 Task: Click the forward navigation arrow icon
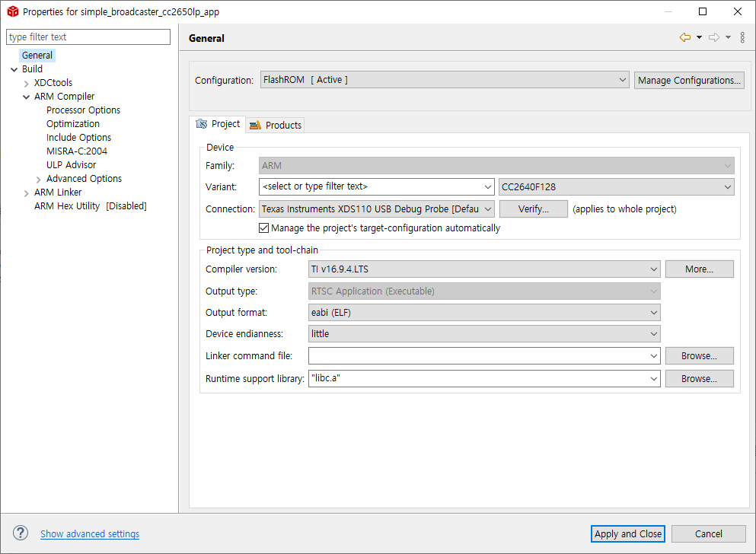click(x=713, y=37)
